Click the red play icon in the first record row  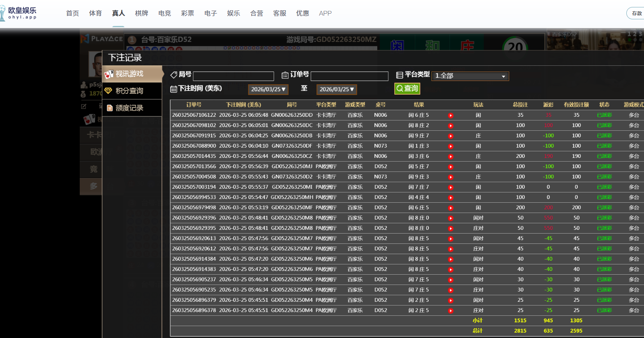[450, 116]
